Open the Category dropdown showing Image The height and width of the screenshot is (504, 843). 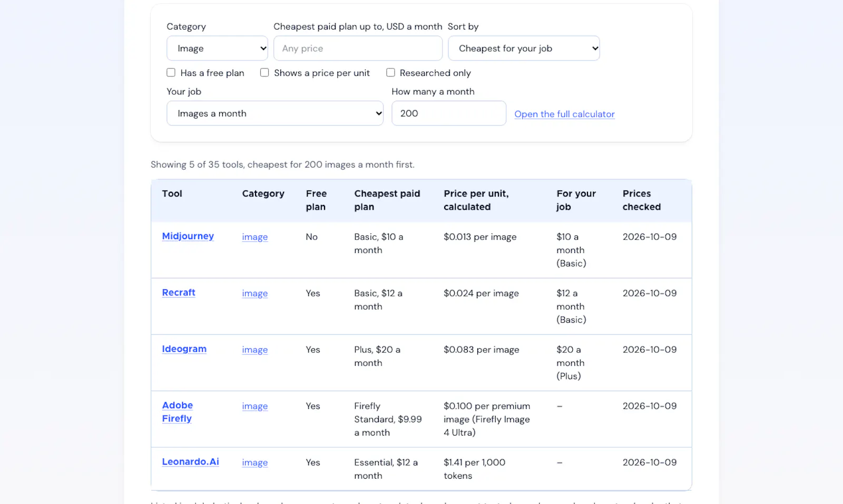217,48
